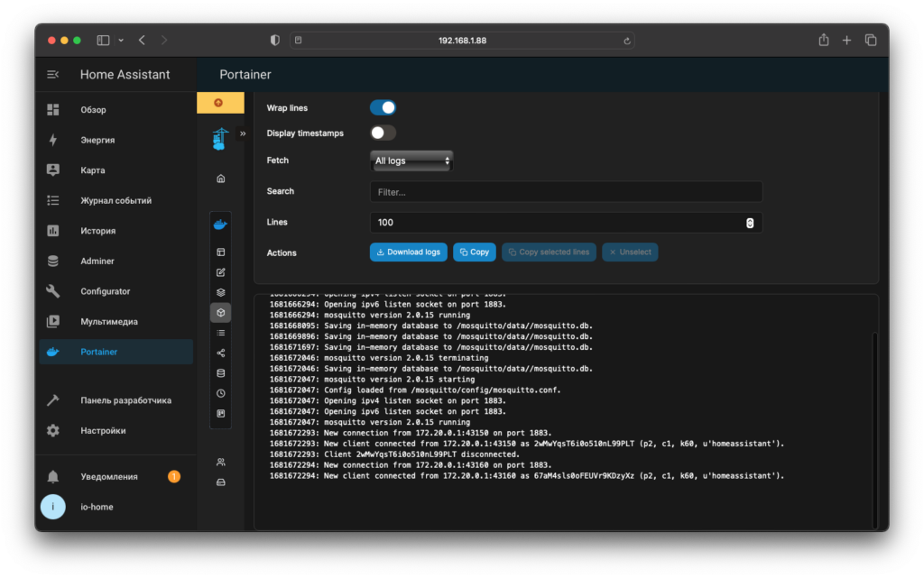Select log line 'Config loaded from /mosquitto/config/mosquitto.conf.'
The height and width of the screenshot is (578, 924).
[x=415, y=390]
